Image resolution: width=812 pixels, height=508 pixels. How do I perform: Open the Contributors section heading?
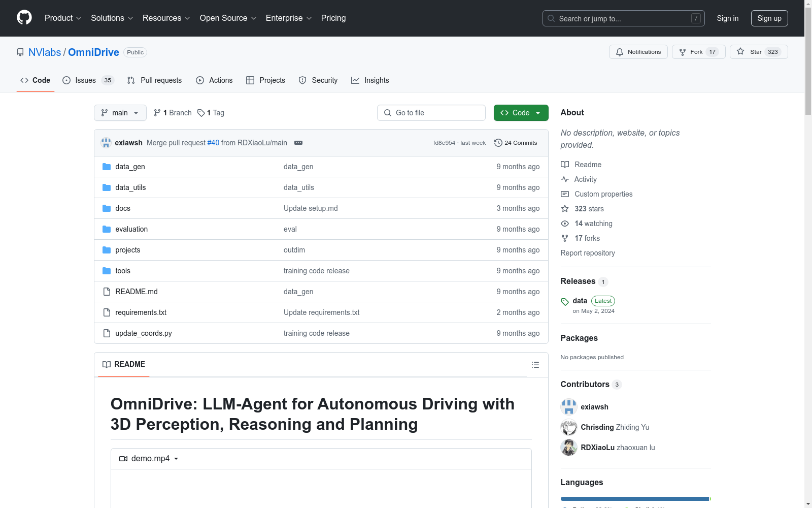(x=591, y=385)
